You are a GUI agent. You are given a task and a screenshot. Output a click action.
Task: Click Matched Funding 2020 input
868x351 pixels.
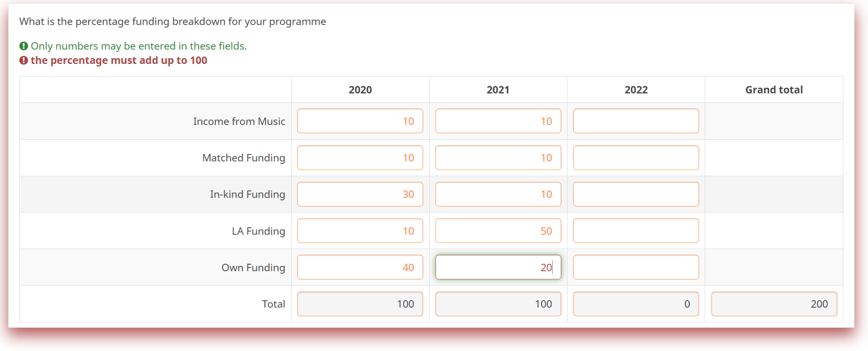(360, 158)
